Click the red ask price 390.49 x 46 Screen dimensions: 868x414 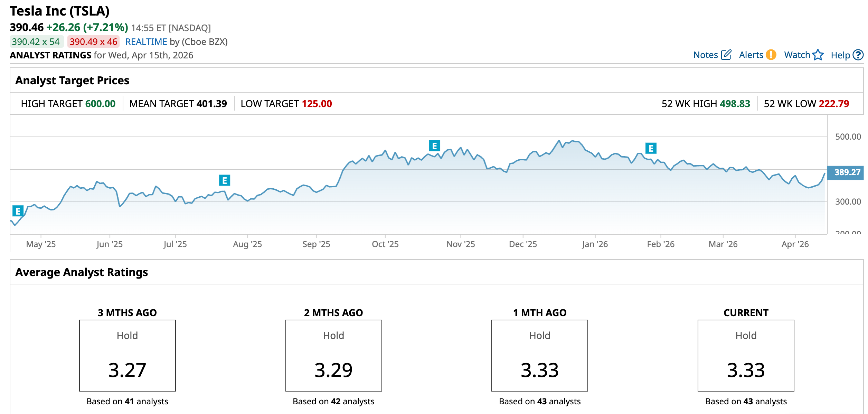pos(93,42)
